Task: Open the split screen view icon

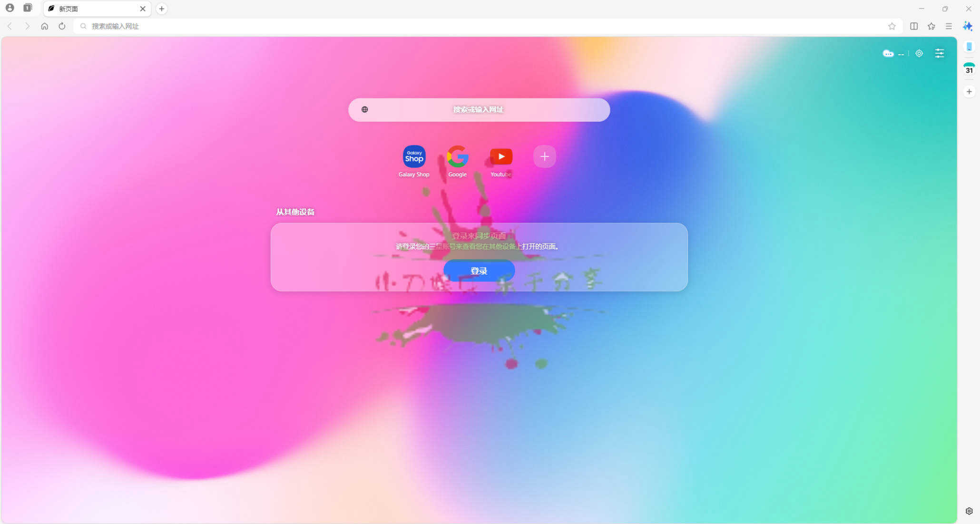Action: click(914, 26)
